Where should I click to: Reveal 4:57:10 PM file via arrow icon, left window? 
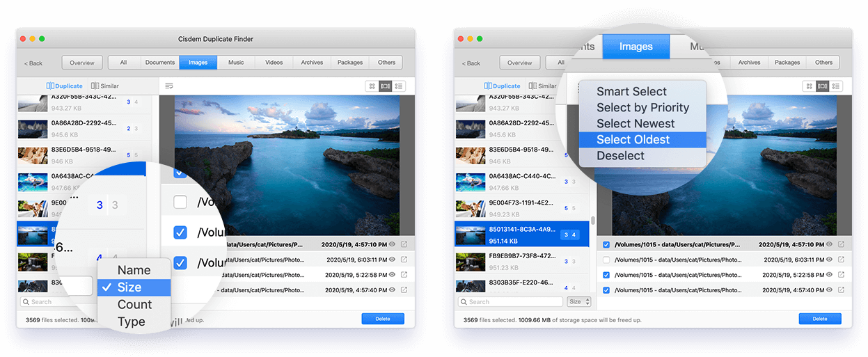click(x=404, y=245)
